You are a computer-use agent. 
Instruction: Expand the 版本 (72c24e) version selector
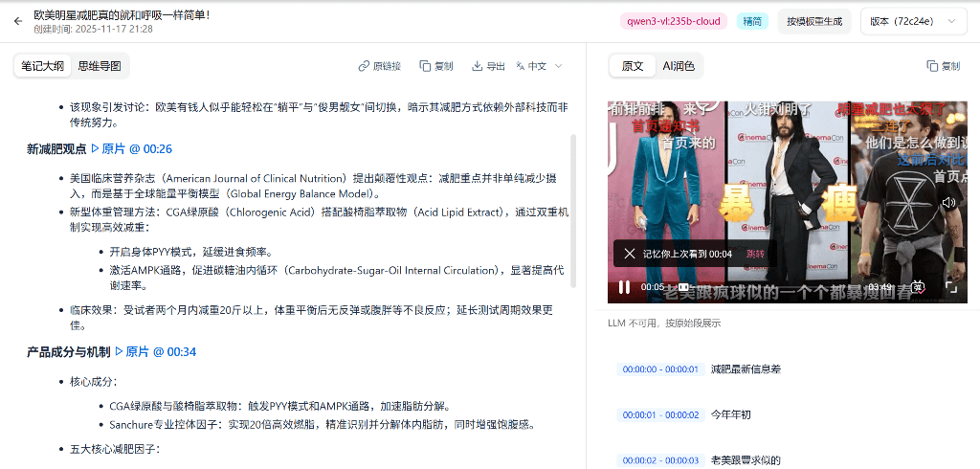pyautogui.click(x=913, y=21)
